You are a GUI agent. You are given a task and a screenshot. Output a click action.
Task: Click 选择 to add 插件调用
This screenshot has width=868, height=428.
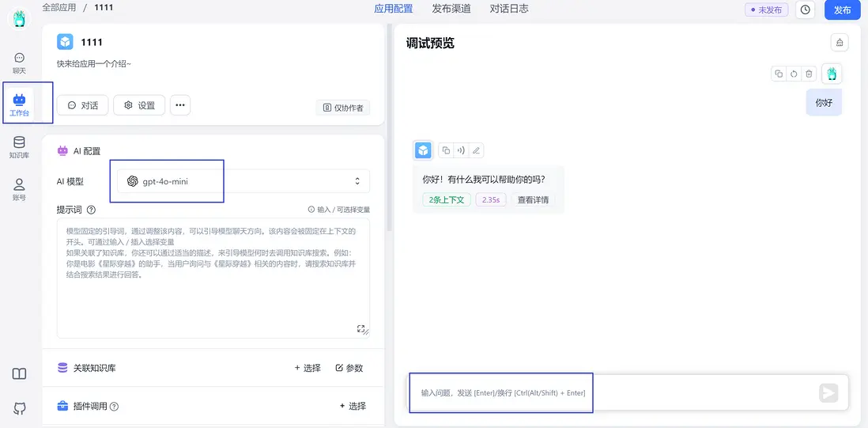click(353, 407)
